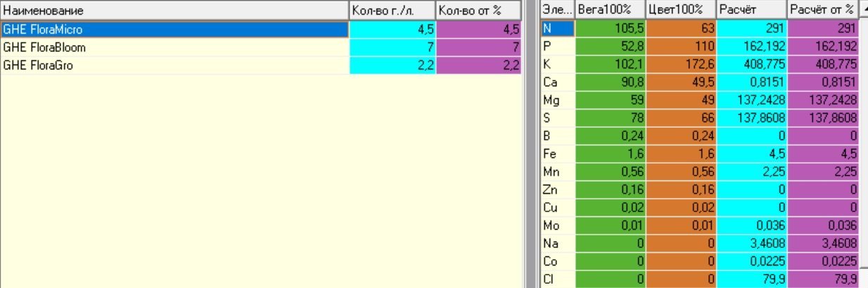The width and height of the screenshot is (868, 288).
Task: Select the Na element cell
Action: click(557, 244)
